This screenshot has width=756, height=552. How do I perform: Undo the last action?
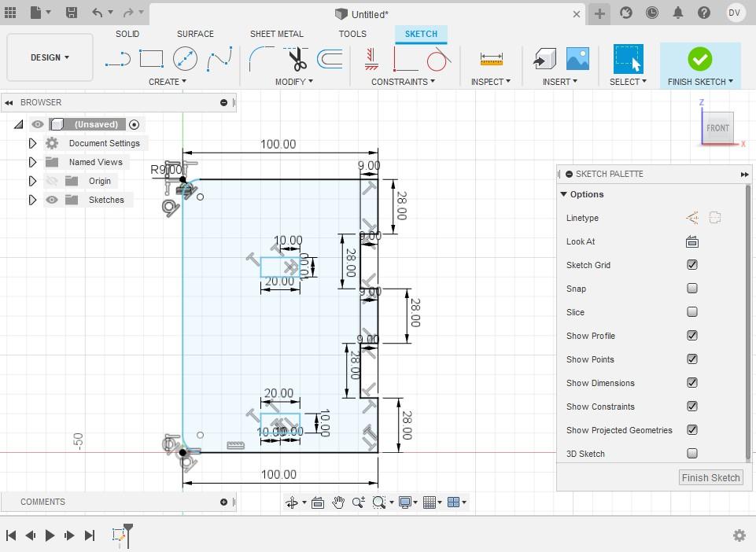click(x=98, y=13)
